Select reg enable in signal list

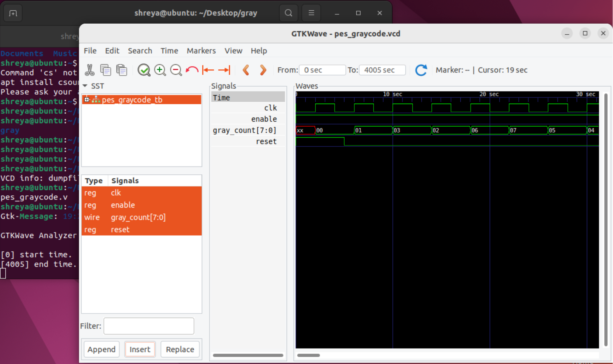coord(142,205)
